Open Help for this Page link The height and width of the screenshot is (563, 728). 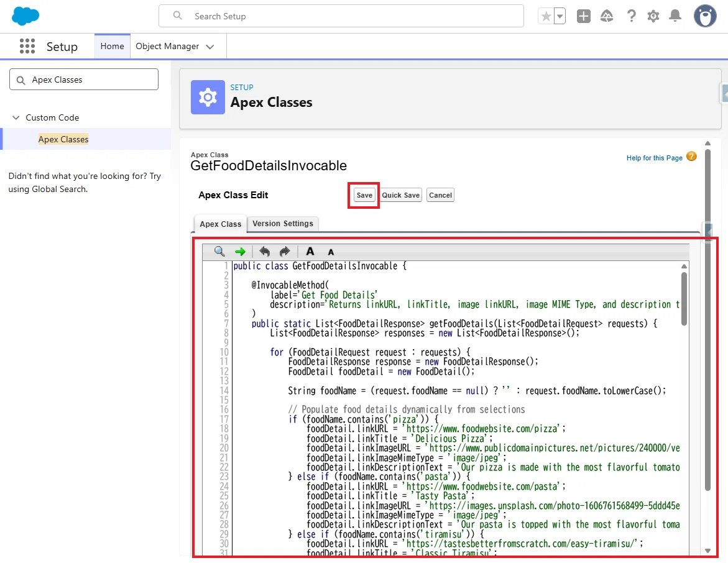tap(654, 158)
